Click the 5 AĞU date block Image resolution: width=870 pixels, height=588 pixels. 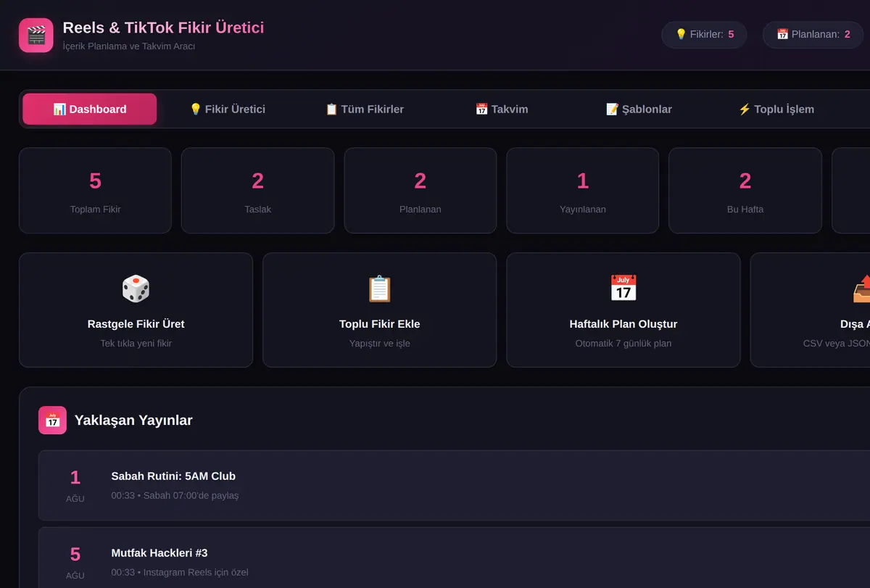pos(75,563)
